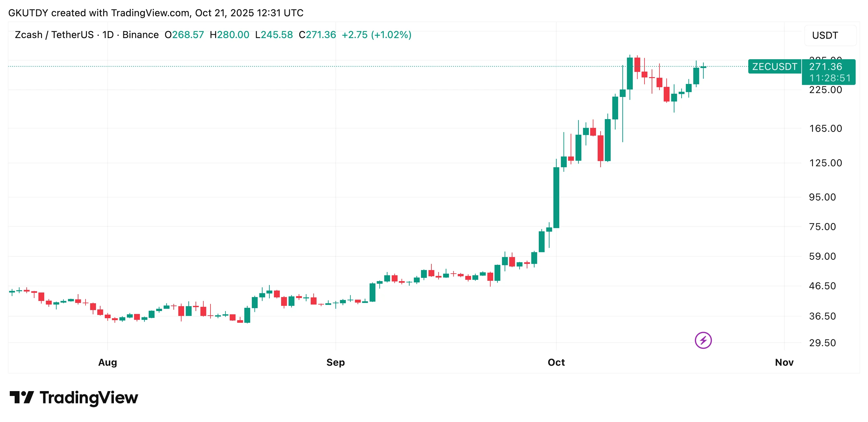Click the Oct label on time axis
868x422 pixels.
click(x=556, y=362)
